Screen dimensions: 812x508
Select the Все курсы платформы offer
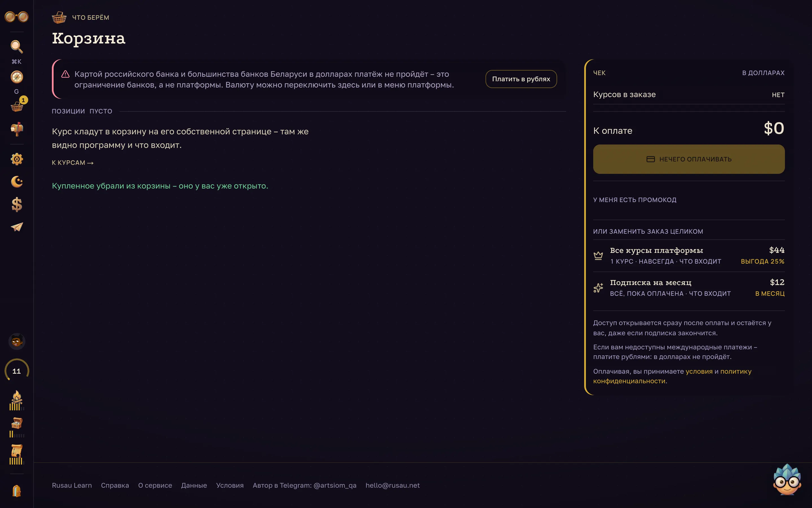click(689, 256)
